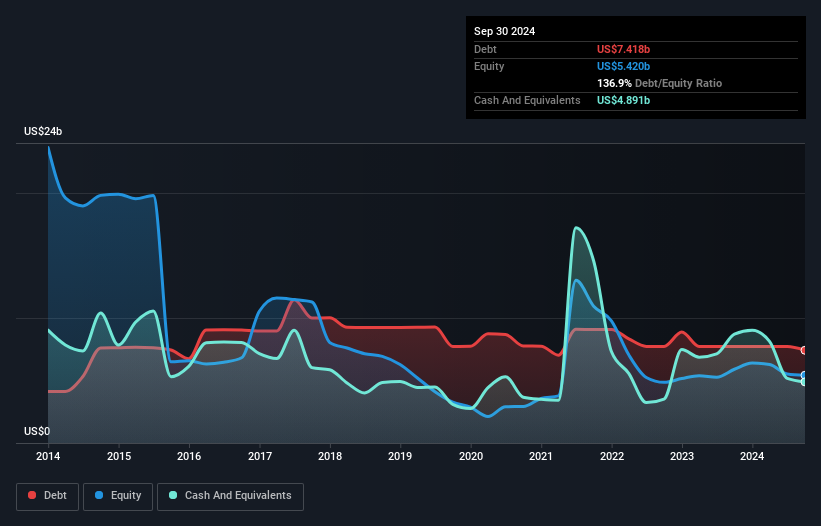Click the red Debt legend dot
Screen dimensions: 821x526
(32, 495)
